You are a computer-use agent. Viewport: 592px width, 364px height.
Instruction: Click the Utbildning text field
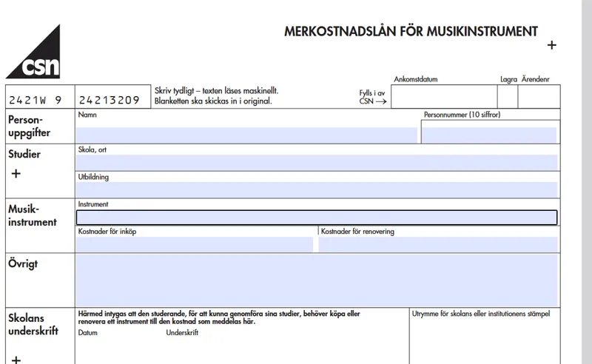pos(317,189)
